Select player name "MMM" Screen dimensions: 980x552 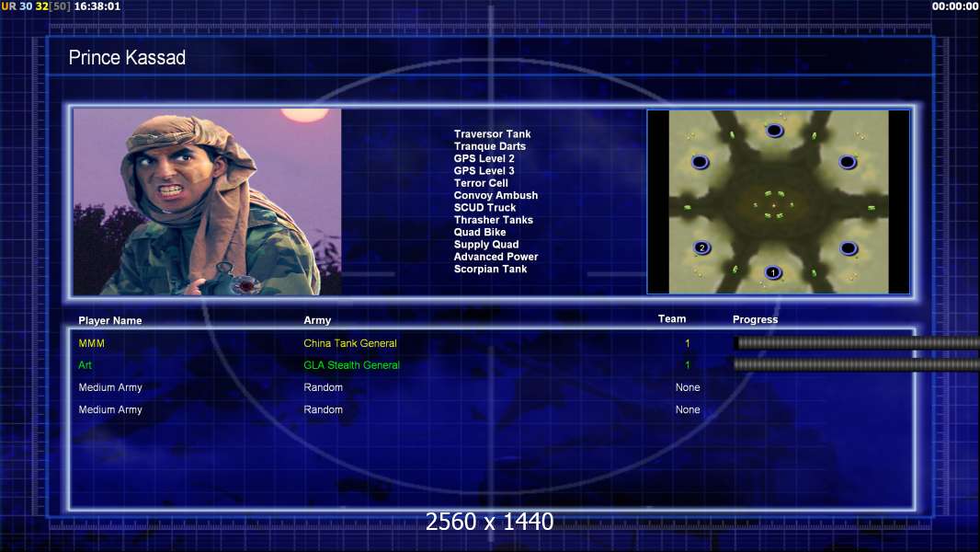click(x=91, y=343)
